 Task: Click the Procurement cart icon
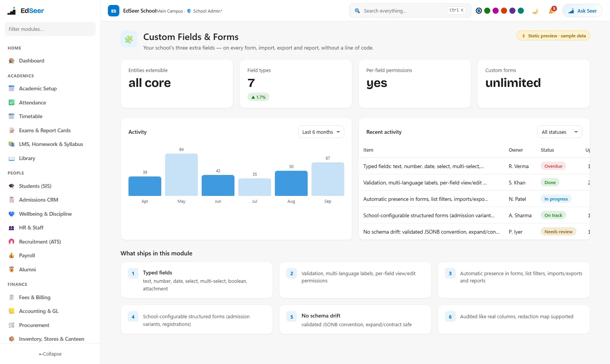click(11, 325)
